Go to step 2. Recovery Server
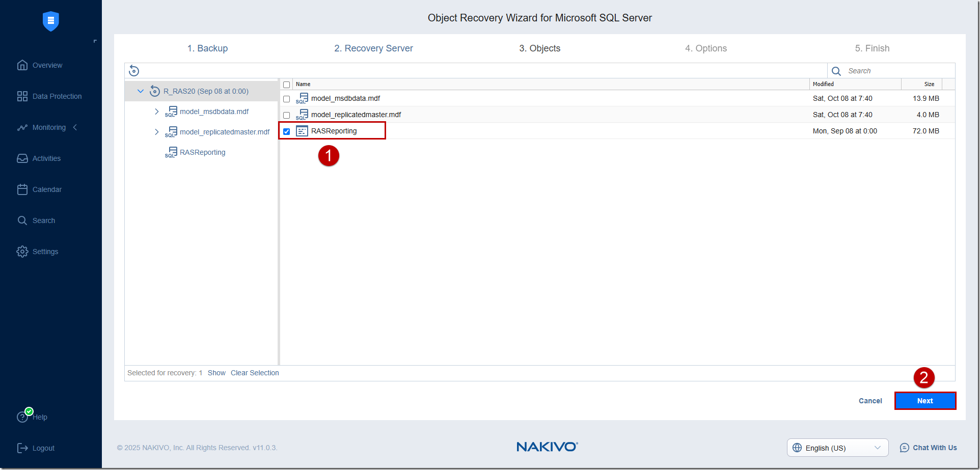980x470 pixels. coord(374,48)
